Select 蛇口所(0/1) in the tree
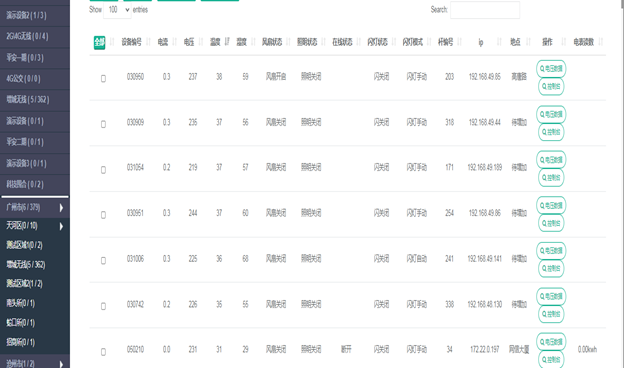The width and height of the screenshot is (624, 368). tap(20, 323)
